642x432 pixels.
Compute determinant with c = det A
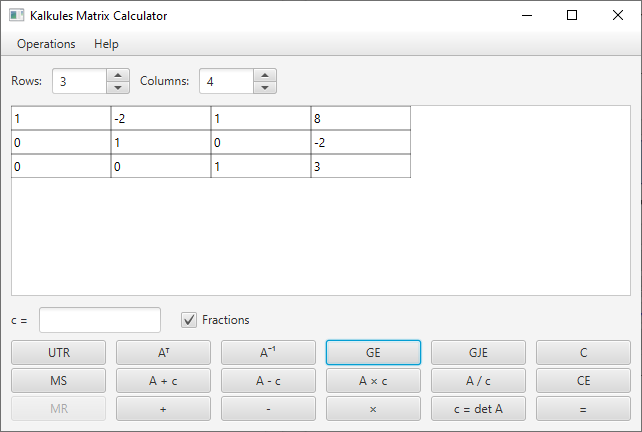(478, 409)
